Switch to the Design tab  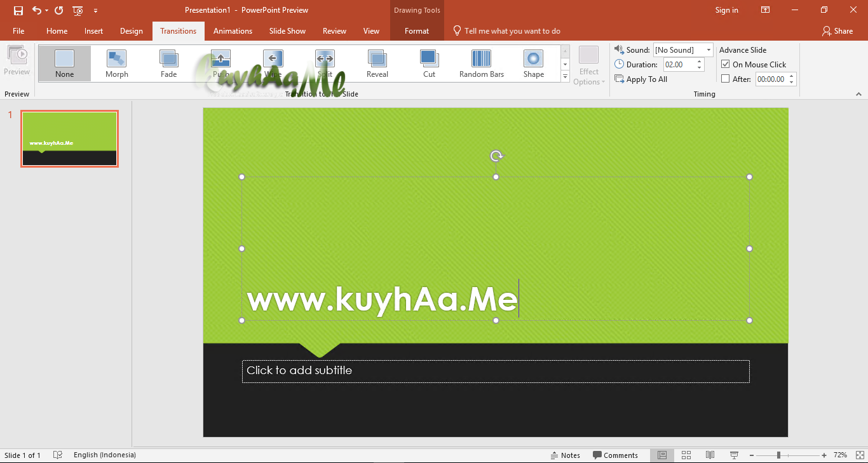132,31
